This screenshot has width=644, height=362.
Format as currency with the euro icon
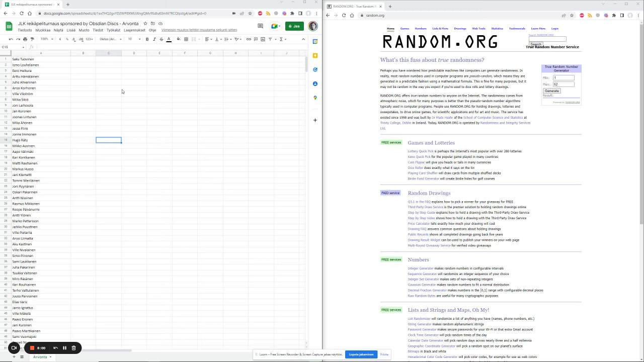(x=60, y=39)
